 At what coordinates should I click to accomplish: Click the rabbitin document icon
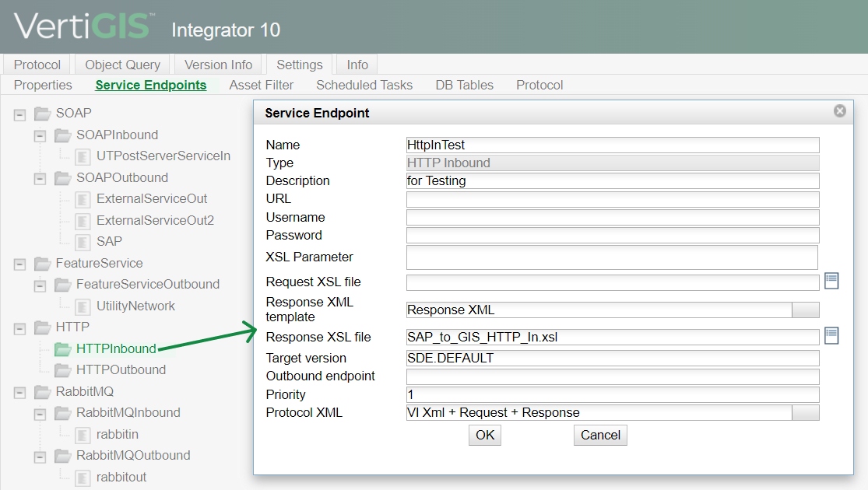tap(83, 436)
